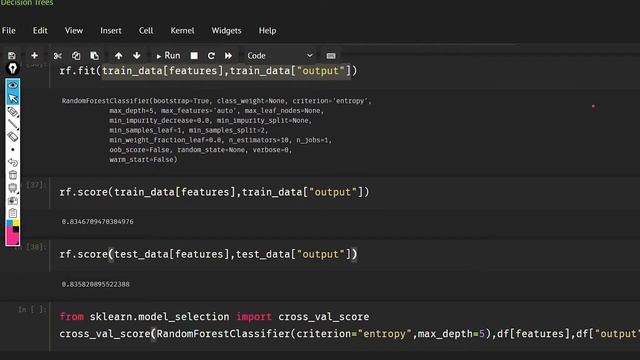Select the eraser tool
Screen dimensions: 640x360
click(x=13, y=137)
